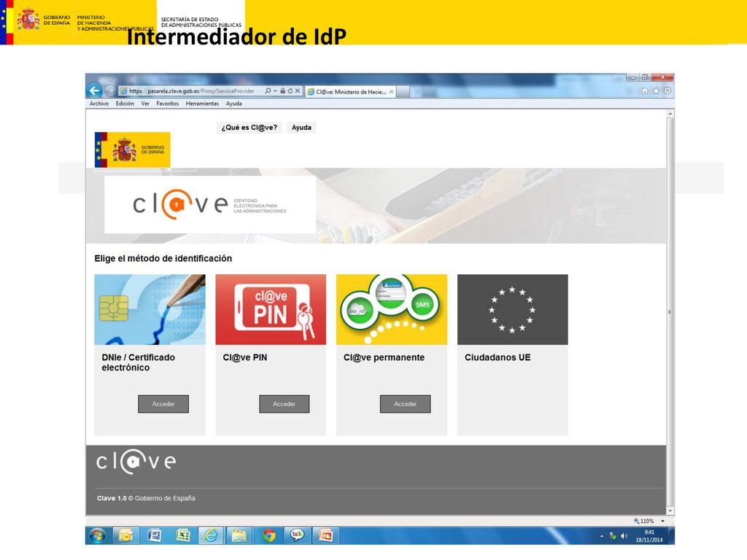Click the vertical scrollbar thumb
This screenshot has width=747, height=560.
[670, 312]
